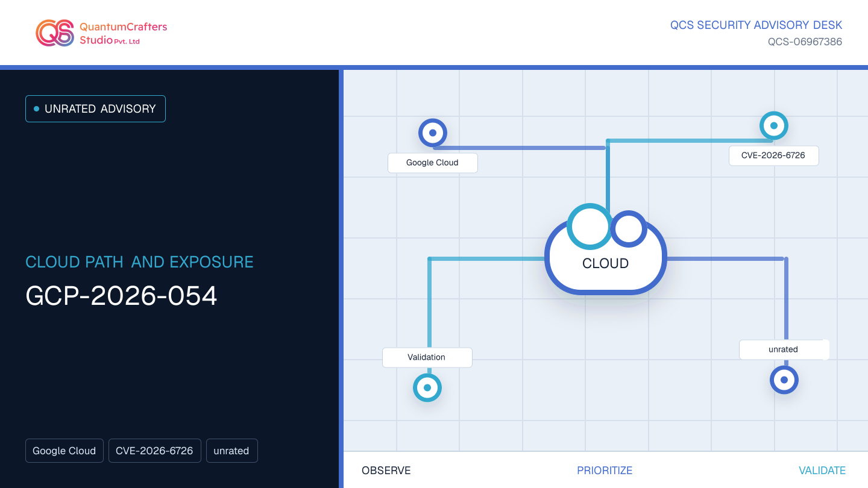Click the node circle below unrated label
This screenshot has height=488, width=868.
coord(784,380)
